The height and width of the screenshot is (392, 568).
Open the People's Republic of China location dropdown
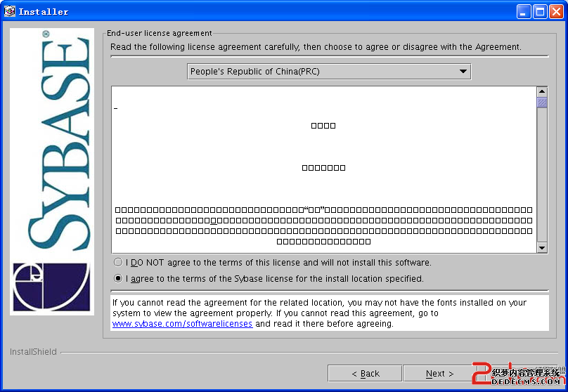pos(328,71)
